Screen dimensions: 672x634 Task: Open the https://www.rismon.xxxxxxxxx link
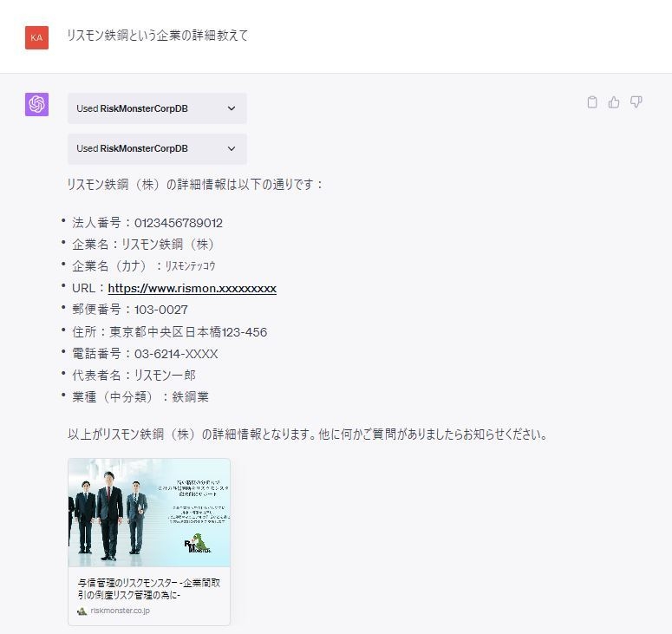pyautogui.click(x=192, y=288)
